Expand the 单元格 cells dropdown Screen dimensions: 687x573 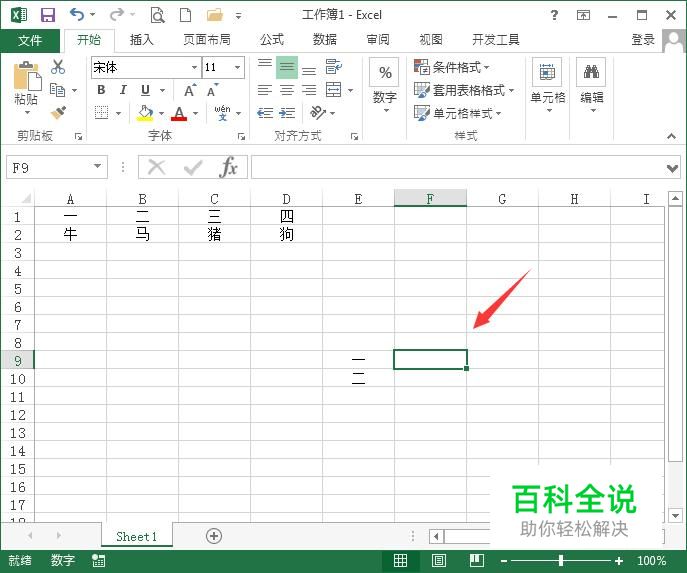point(549,110)
